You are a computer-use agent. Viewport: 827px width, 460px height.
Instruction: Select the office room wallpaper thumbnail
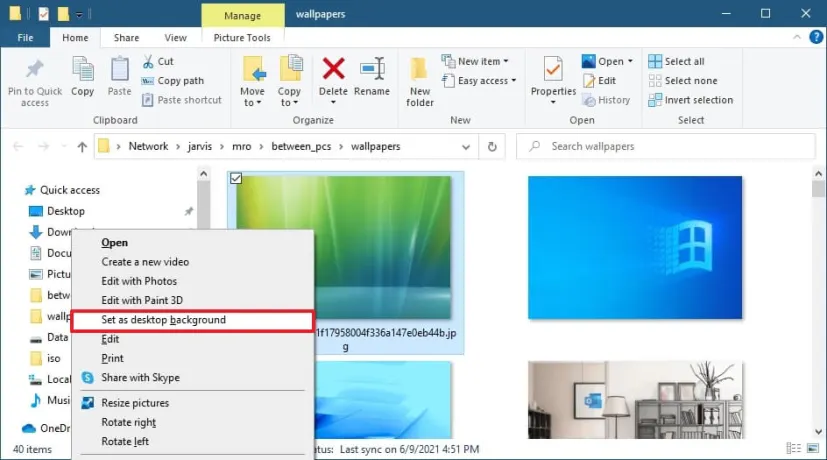pos(635,400)
